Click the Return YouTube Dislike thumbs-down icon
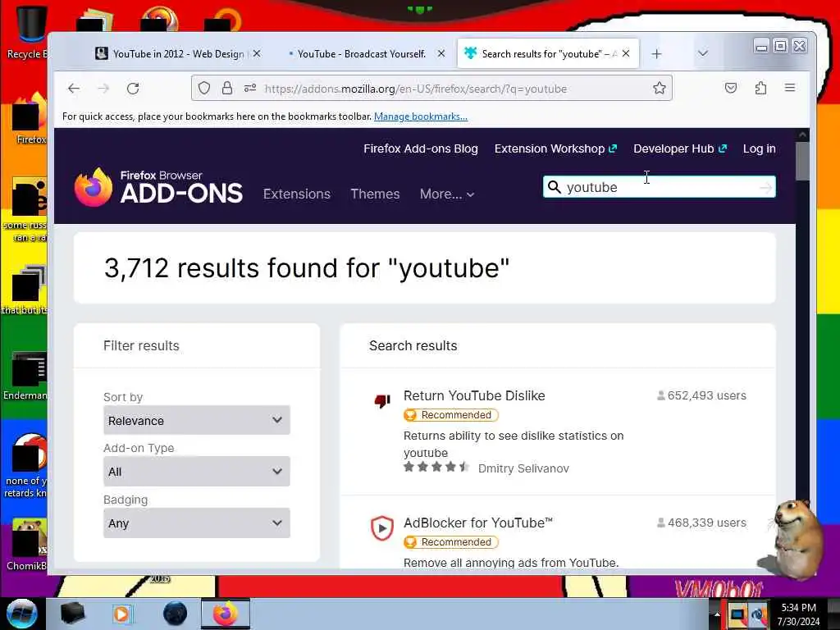Screen dimensions: 840x630 382,400
